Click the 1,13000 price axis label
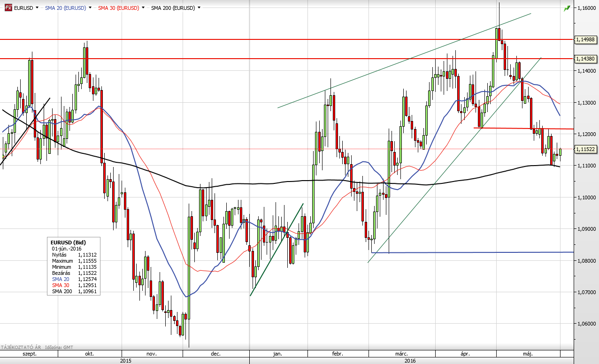 587,103
